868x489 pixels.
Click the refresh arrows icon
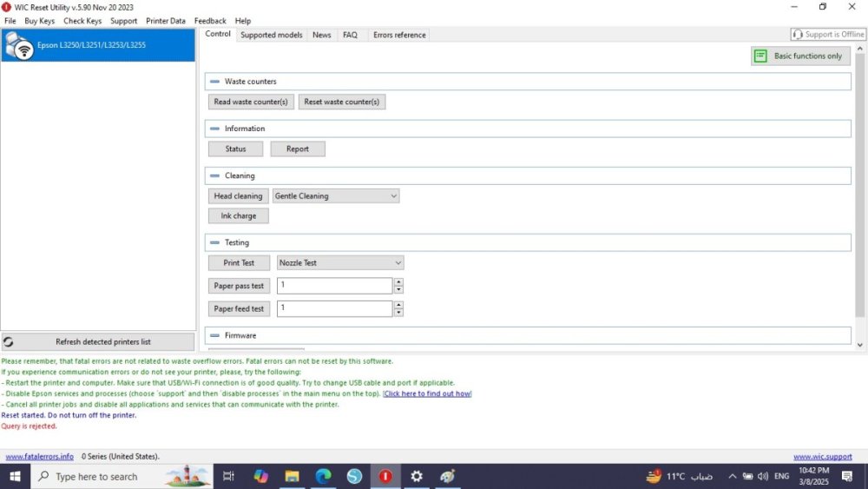[9, 341]
